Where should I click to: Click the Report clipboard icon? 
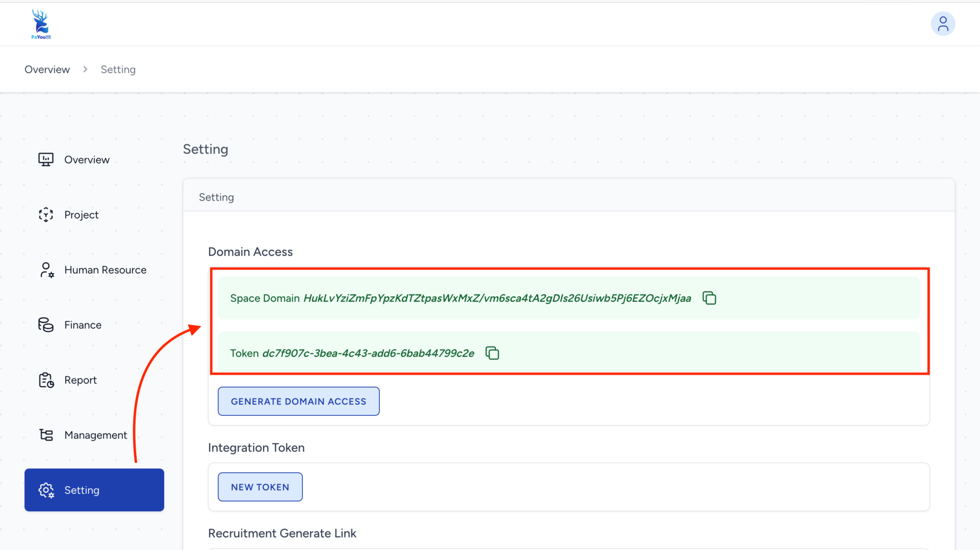(x=46, y=380)
